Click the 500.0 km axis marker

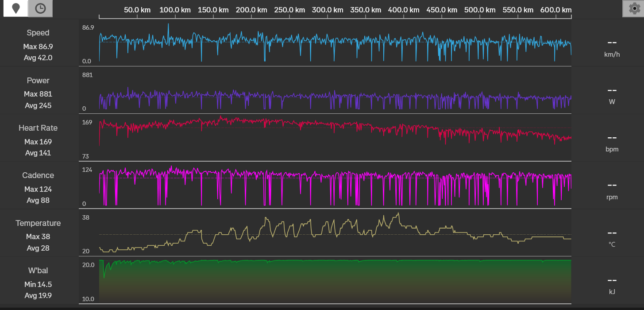(x=480, y=10)
